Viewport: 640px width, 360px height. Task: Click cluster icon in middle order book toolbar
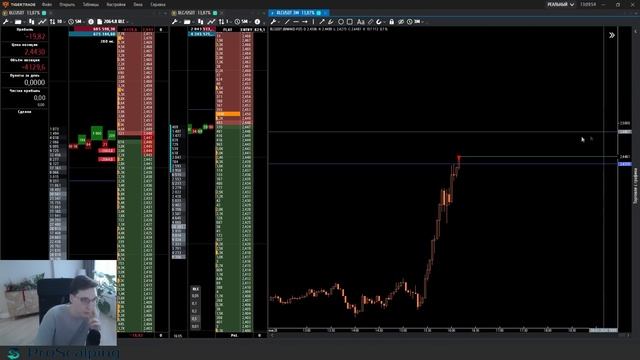200,22
